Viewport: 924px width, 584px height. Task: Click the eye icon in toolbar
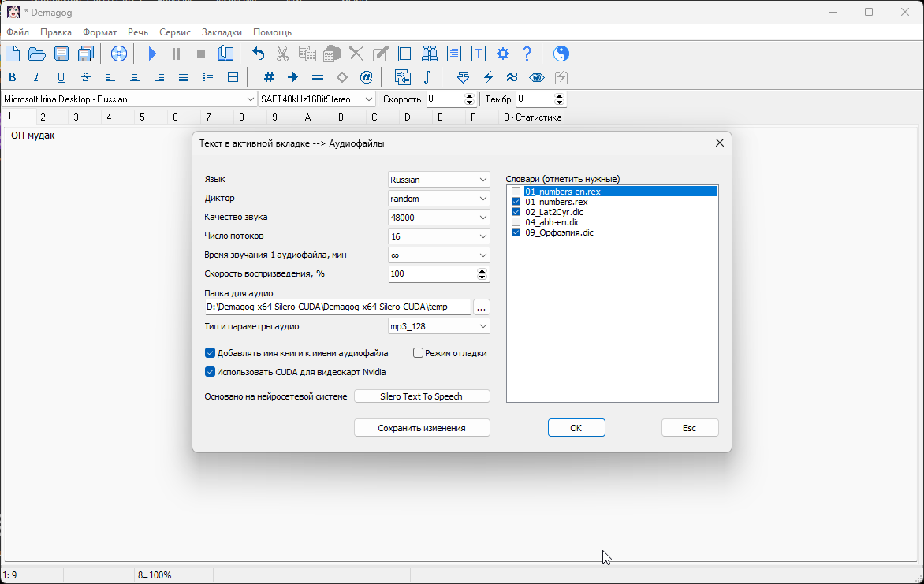click(x=537, y=77)
